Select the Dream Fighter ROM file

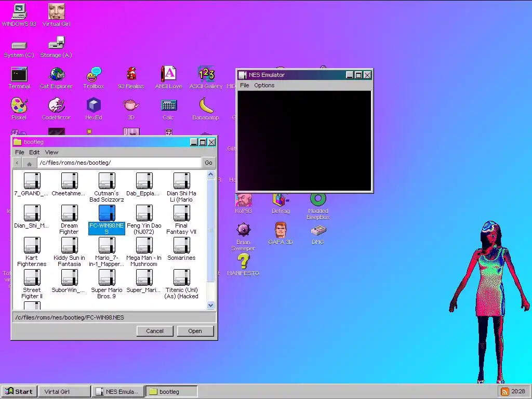pos(69,220)
